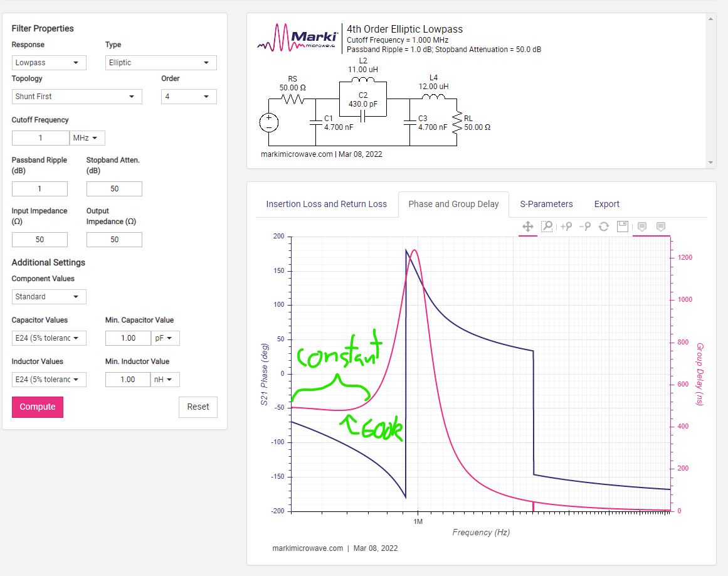The width and height of the screenshot is (728, 576).
Task: Click the Zoom In magnifier icon
Action: click(566, 227)
